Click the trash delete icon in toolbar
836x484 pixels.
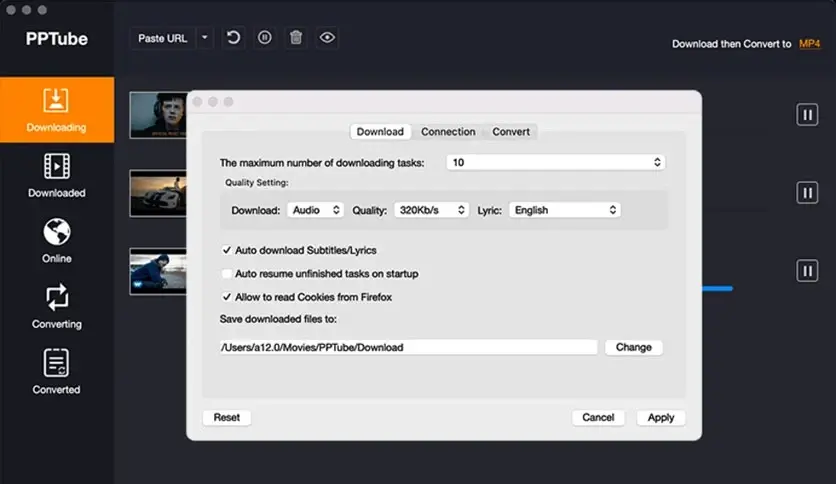coord(296,38)
